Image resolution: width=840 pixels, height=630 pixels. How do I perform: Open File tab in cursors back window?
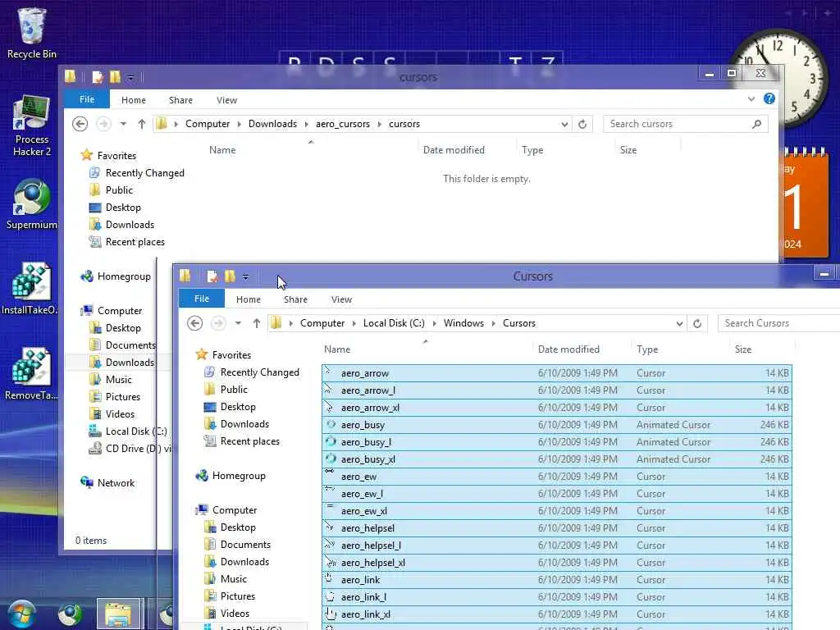tap(87, 99)
